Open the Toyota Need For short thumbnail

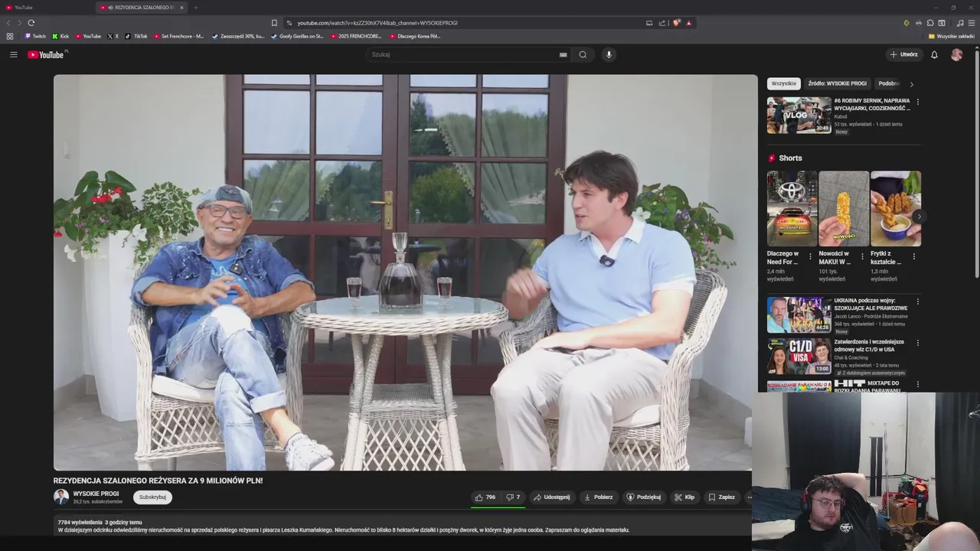click(x=792, y=208)
